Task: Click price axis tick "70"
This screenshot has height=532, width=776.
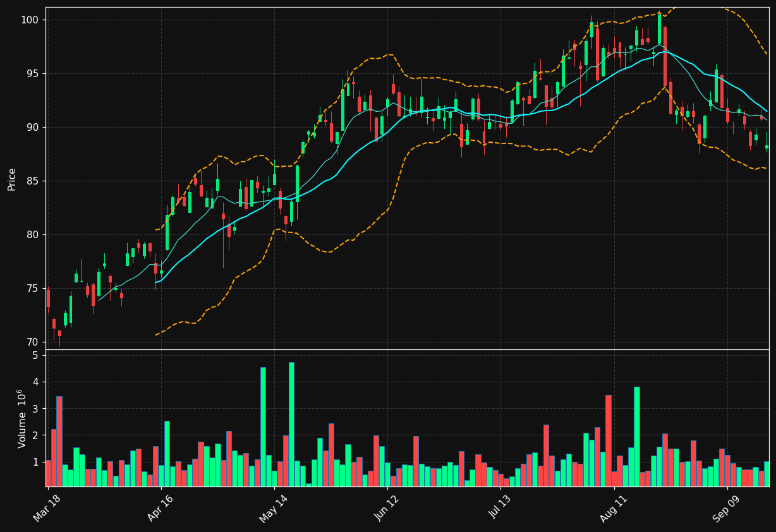Action: (32, 342)
